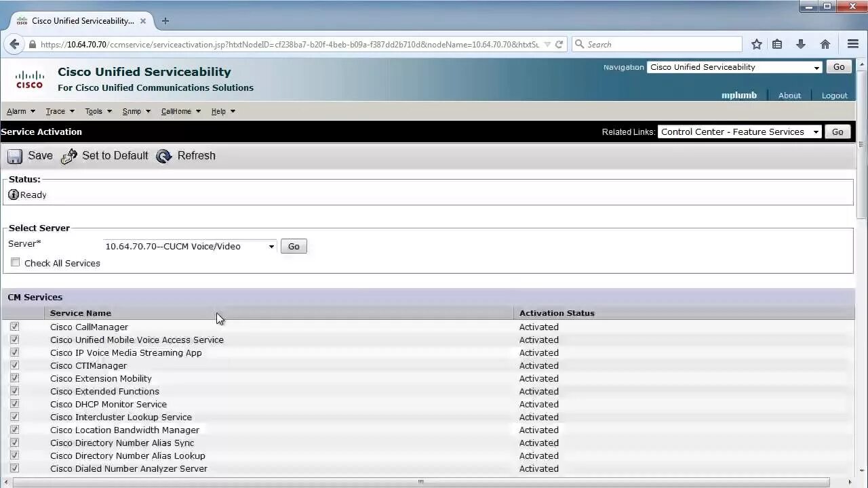868x488 pixels.
Task: Toggle Cisco Location Bandwidth Manager checkbox
Action: [x=14, y=430]
